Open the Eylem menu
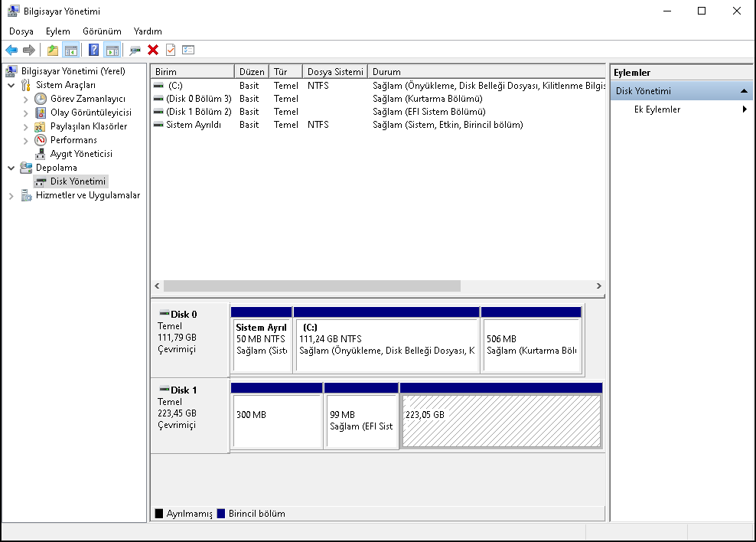 coord(58,31)
